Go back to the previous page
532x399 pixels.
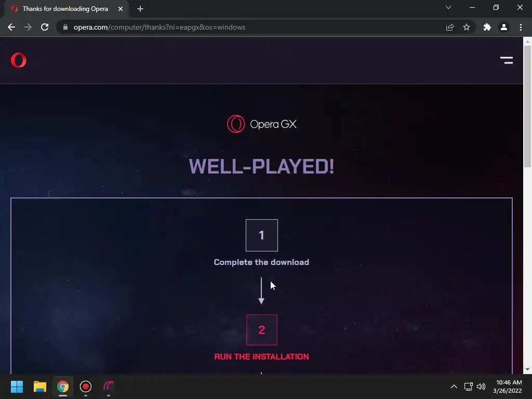coord(11,27)
